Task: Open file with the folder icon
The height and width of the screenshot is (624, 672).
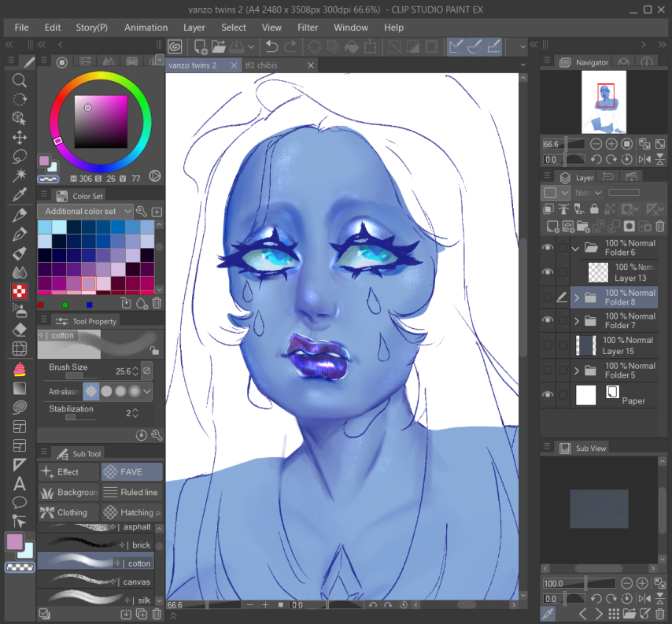Action: click(218, 46)
